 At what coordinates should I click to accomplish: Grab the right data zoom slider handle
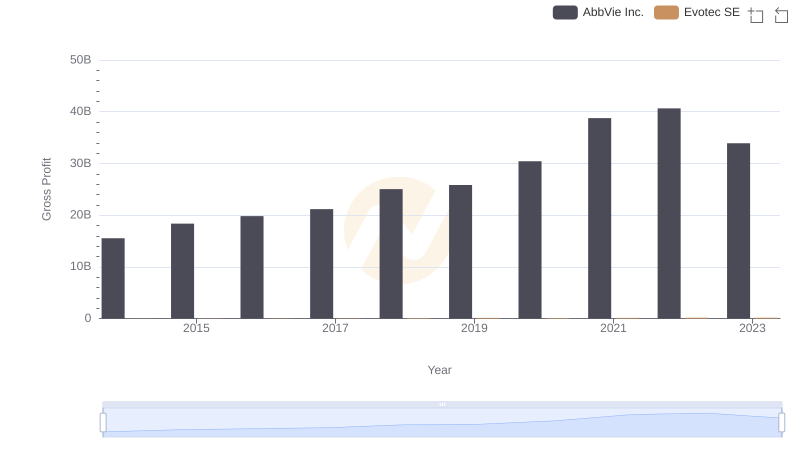(781, 422)
